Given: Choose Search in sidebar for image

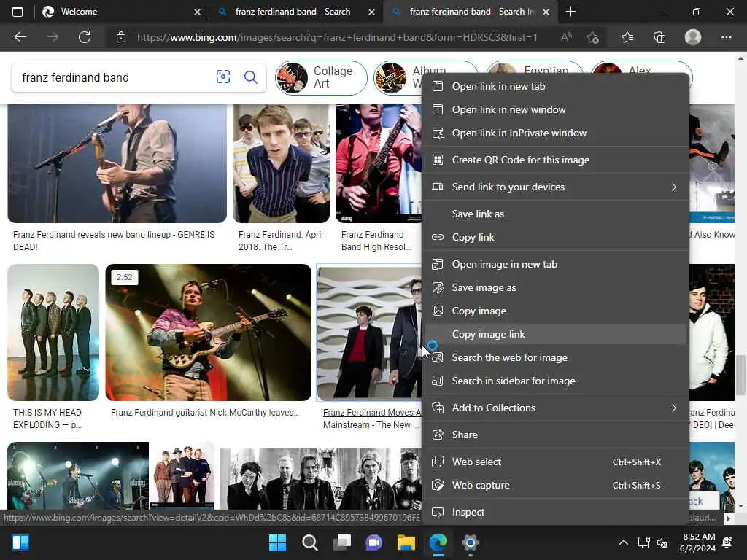Looking at the screenshot, I should tap(555, 381).
